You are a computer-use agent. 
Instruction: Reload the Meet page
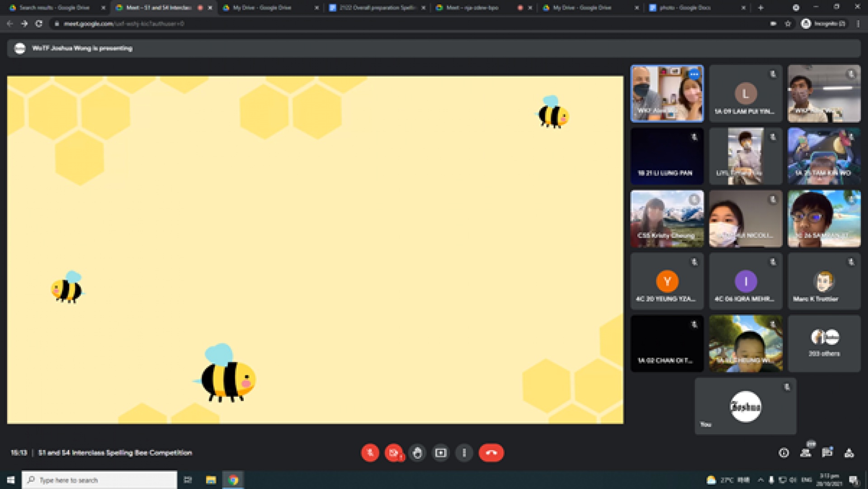(39, 24)
